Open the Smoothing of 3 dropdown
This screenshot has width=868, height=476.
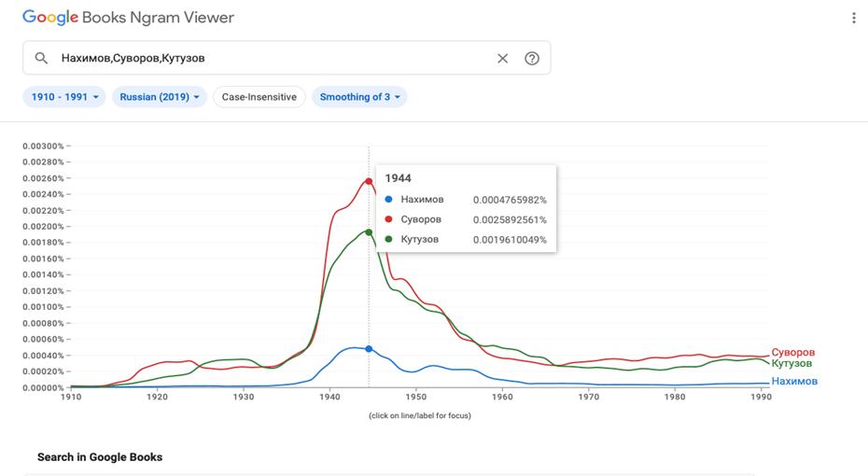(359, 97)
